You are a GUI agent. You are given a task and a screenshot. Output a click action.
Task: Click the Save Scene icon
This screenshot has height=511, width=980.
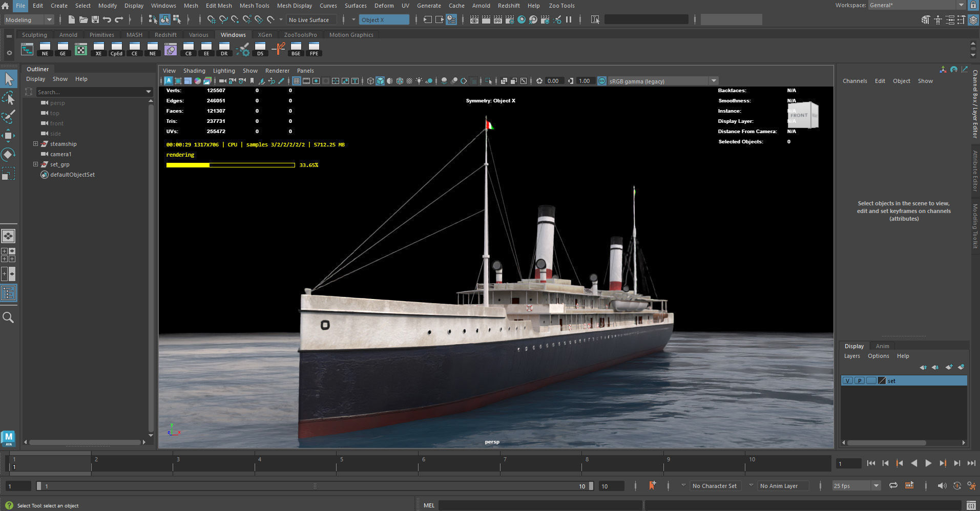pyautogui.click(x=95, y=19)
